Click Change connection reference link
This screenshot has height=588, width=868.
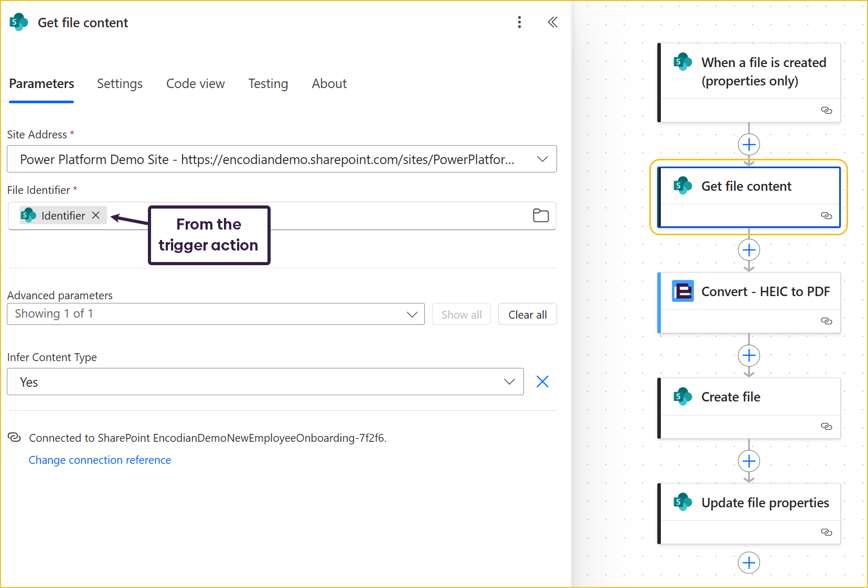point(100,460)
